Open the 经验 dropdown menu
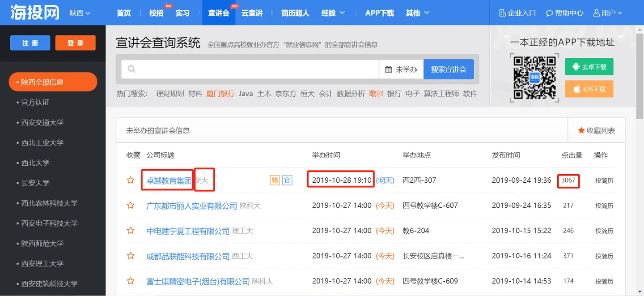644x296 pixels. pos(333,13)
